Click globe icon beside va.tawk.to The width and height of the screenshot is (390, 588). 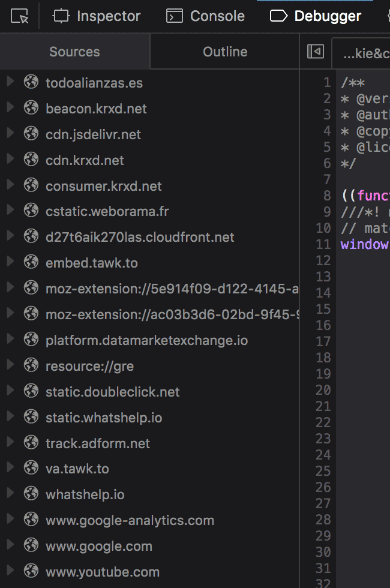click(31, 469)
